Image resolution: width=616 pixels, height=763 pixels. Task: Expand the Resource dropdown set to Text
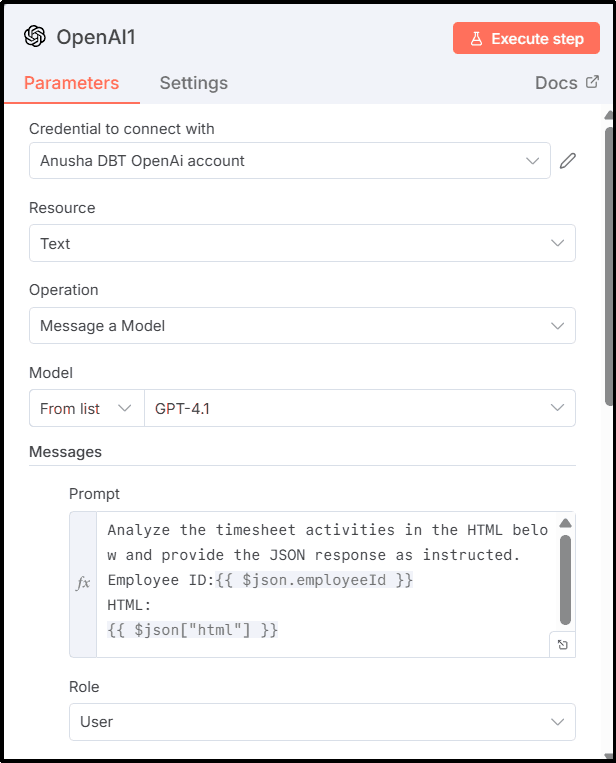(x=302, y=243)
